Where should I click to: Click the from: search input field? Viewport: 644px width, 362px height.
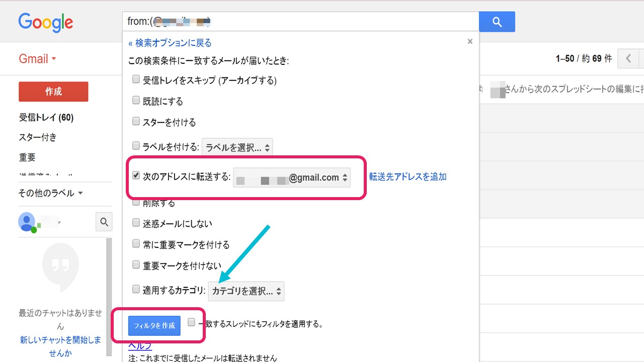pyautogui.click(x=300, y=22)
